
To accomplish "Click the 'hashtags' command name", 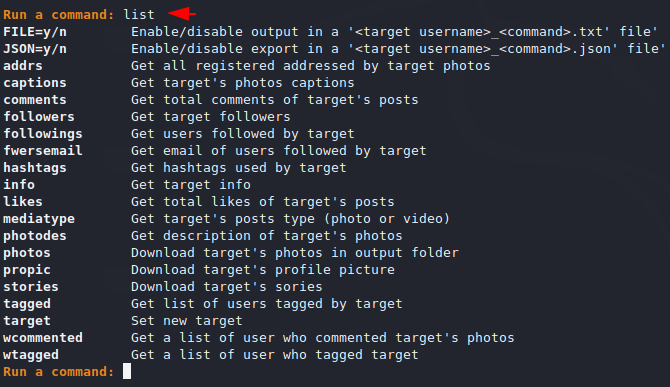I will [35, 168].
